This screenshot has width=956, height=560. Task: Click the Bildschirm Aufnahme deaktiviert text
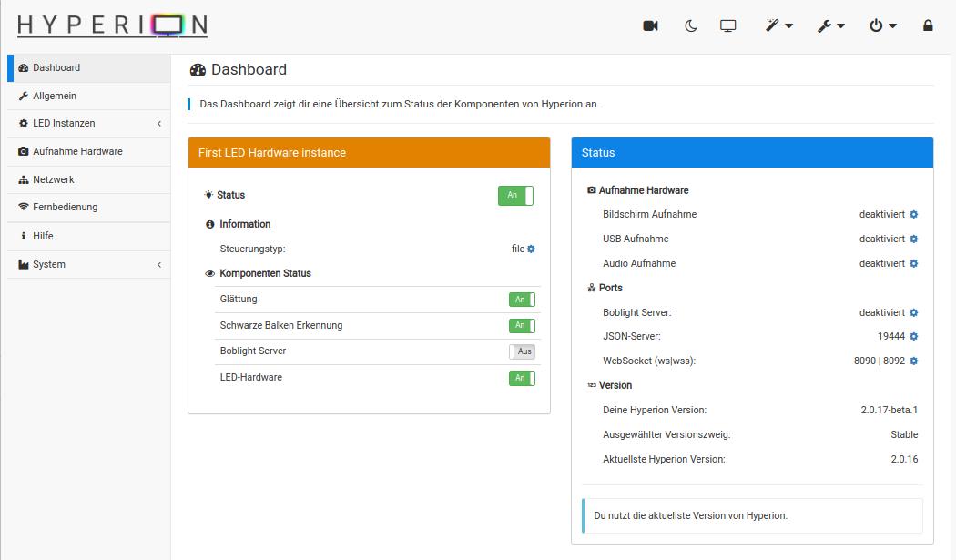[x=881, y=214]
